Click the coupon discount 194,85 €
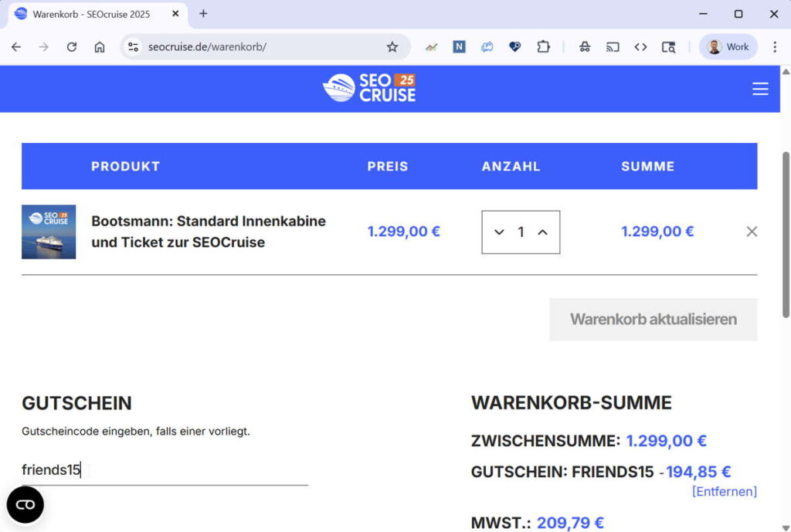791x532 pixels. point(698,472)
